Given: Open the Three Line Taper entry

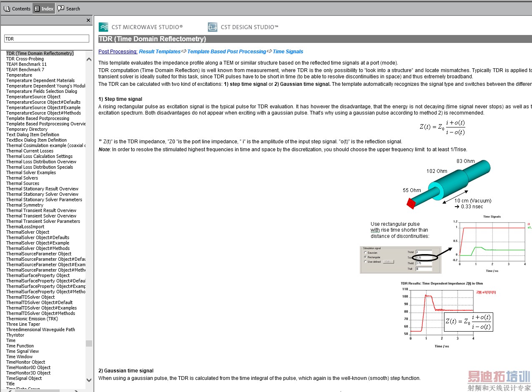Looking at the screenshot, I should pyautogui.click(x=23, y=324).
